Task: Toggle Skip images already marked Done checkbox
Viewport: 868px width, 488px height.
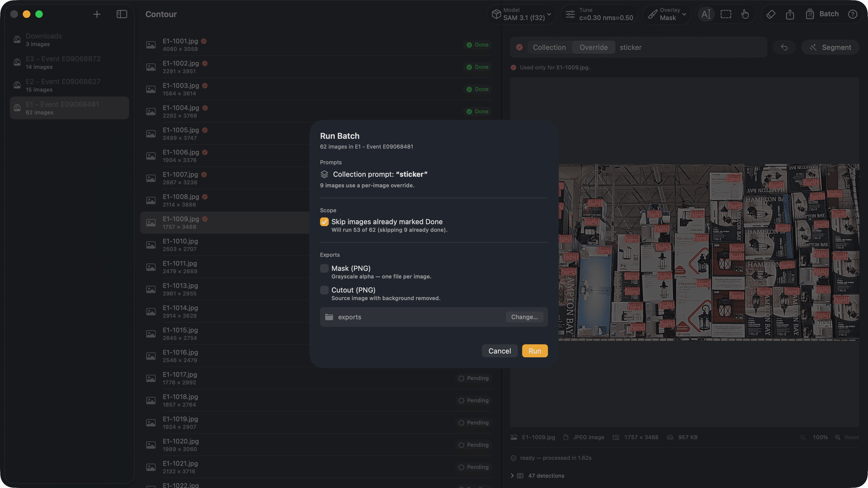Action: (x=324, y=221)
